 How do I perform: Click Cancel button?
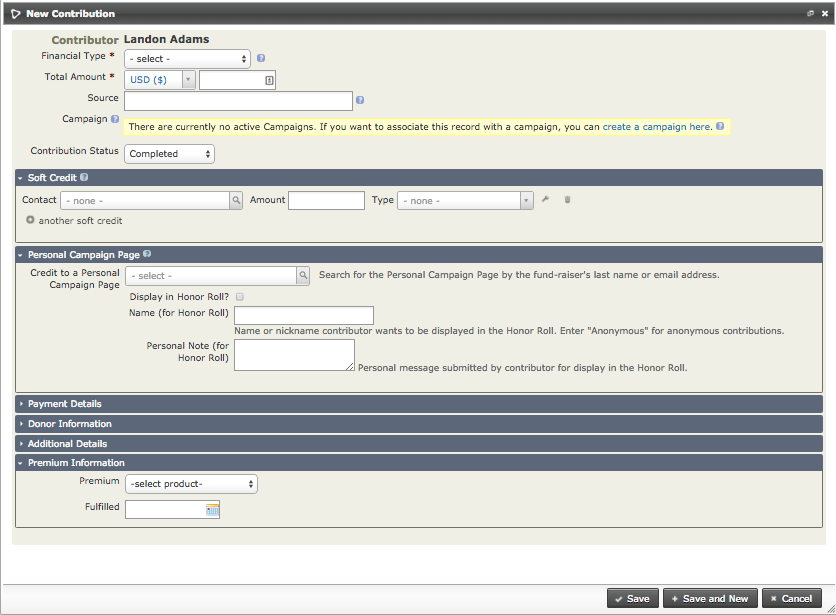coord(791,598)
